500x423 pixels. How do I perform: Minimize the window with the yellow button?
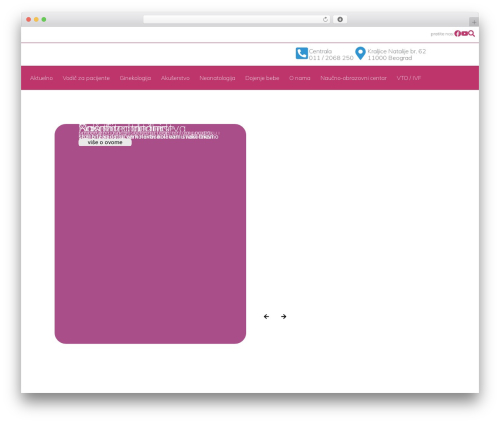(36, 19)
